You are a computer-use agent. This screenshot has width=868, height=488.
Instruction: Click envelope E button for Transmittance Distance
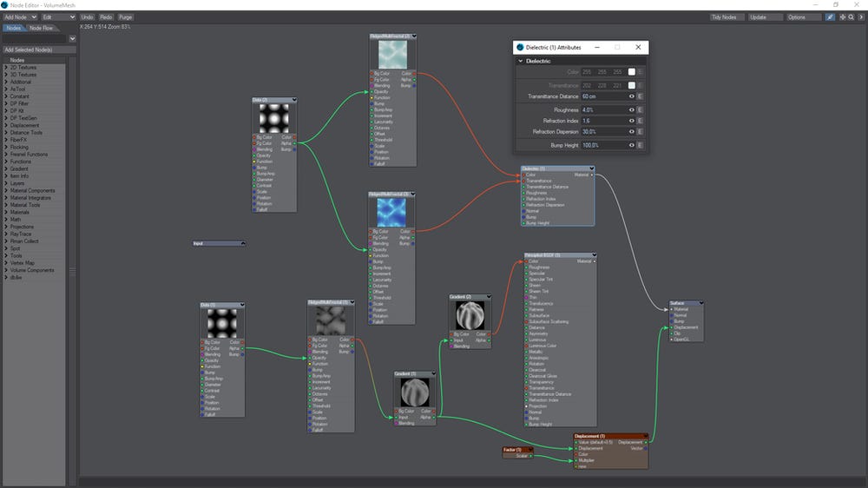click(640, 96)
